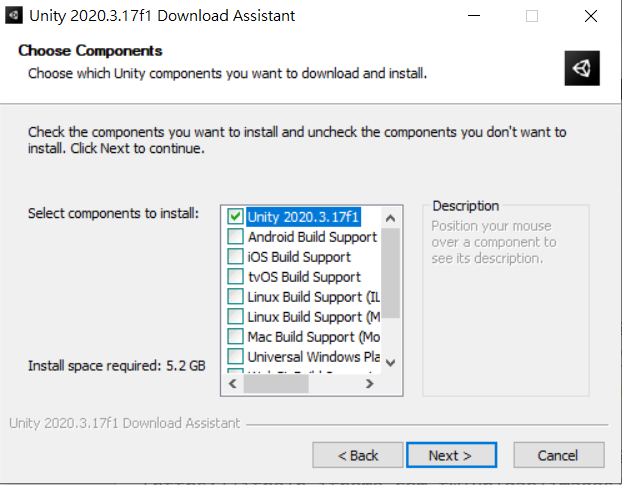
Task: Click the Install space required 5.2 GB text
Action: (x=117, y=366)
